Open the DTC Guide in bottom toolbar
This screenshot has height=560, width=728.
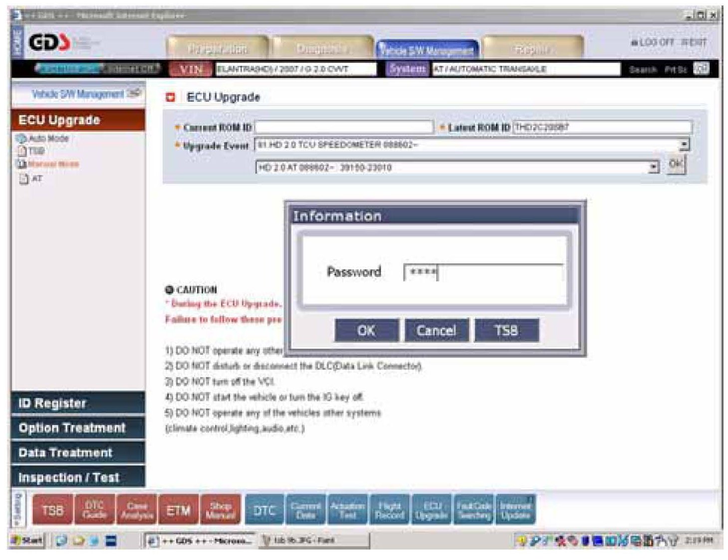(x=94, y=510)
